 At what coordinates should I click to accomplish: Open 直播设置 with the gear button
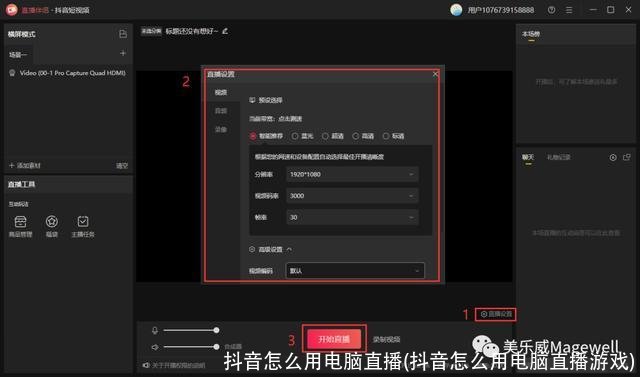496,314
